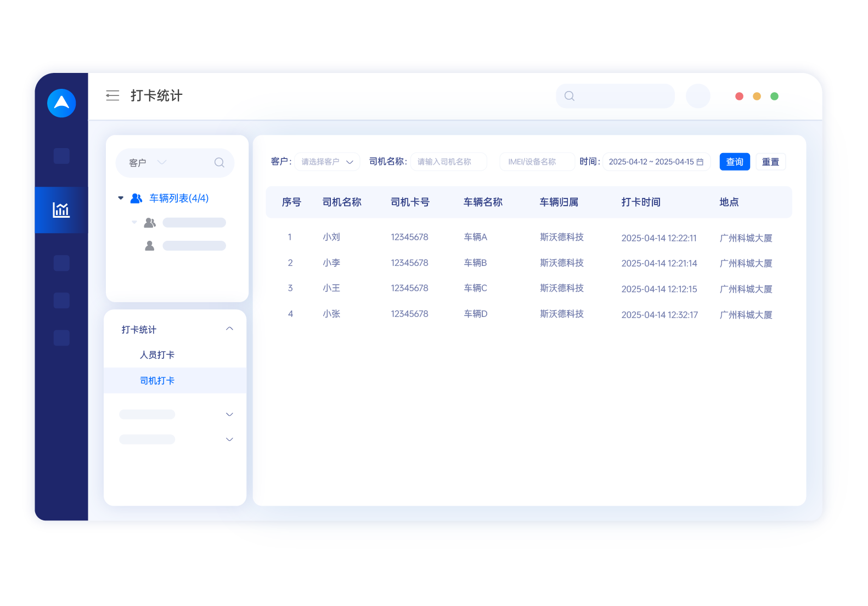This screenshot has height=606, width=868.
Task: Select the 人员打卡 menu item
Action: [x=157, y=355]
